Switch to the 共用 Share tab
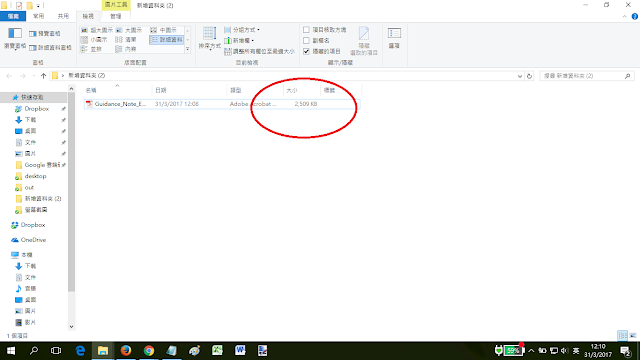Image resolution: width=640 pixels, height=360 pixels. [x=63, y=16]
